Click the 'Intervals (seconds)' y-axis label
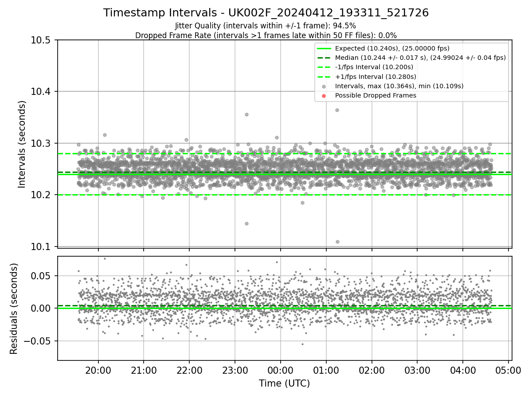This screenshot has width=532, height=399. (22, 144)
